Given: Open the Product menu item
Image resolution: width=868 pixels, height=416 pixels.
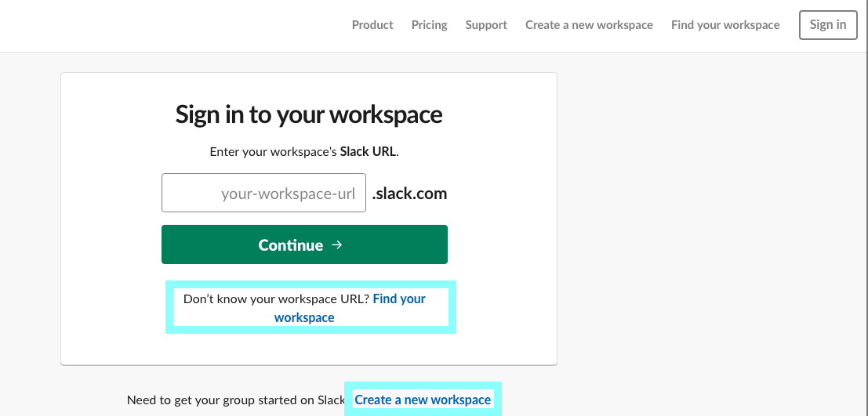Looking at the screenshot, I should pos(372,25).
